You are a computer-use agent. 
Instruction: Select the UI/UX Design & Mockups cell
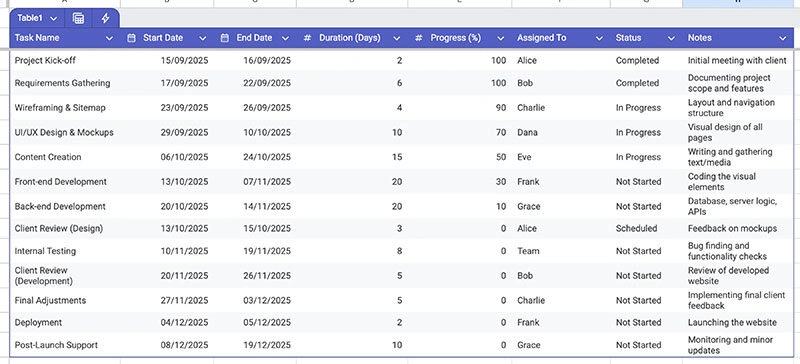tap(64, 132)
